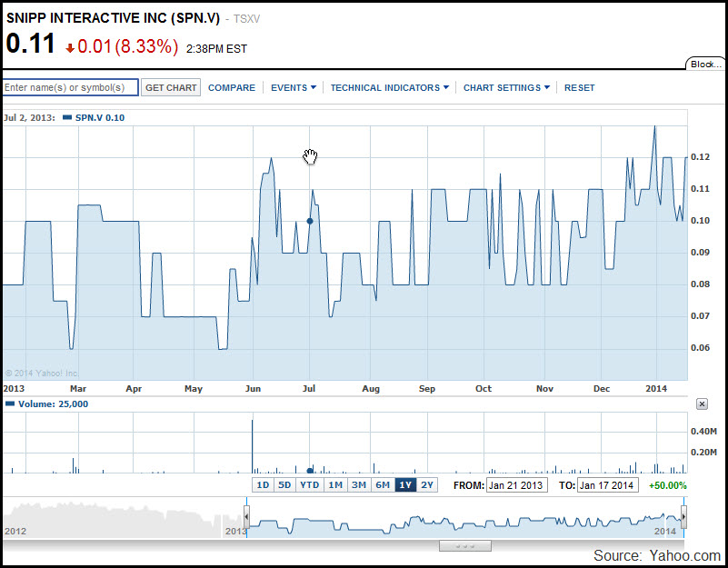Select the YTD time range

coord(309,485)
